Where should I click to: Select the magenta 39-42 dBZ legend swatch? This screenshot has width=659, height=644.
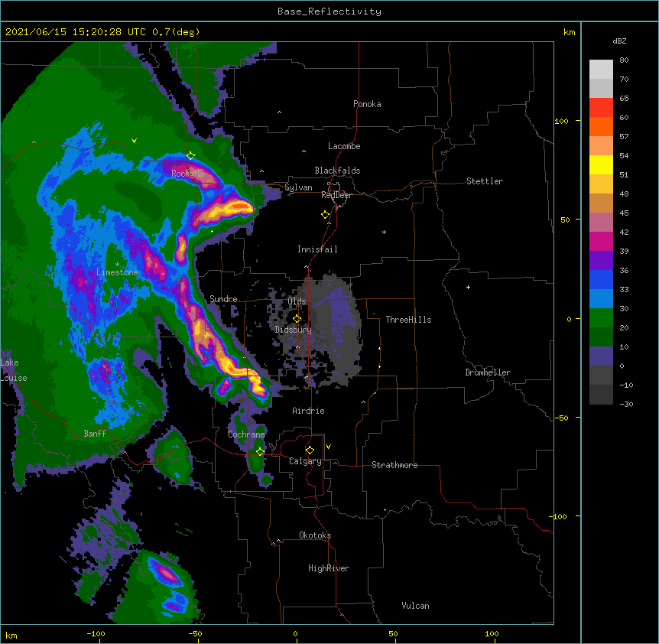(x=601, y=241)
